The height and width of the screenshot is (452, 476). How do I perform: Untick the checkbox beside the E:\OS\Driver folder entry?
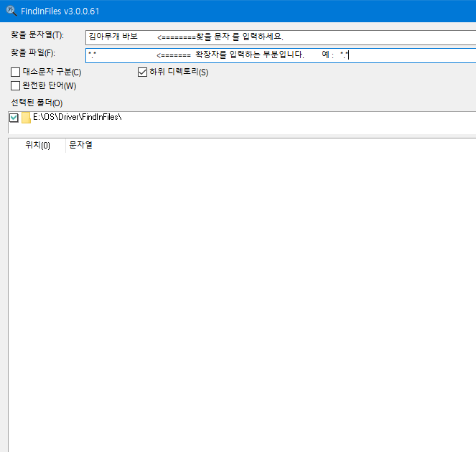(x=14, y=118)
